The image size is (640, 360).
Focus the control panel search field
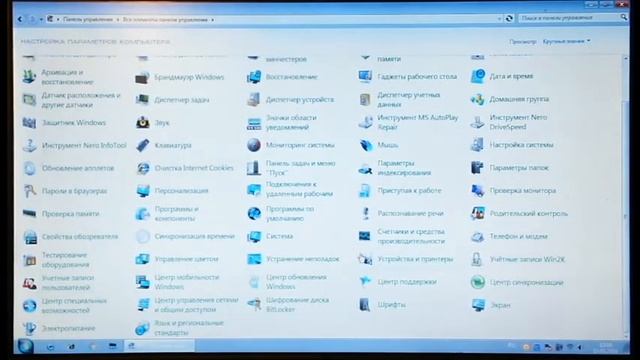(x=569, y=18)
